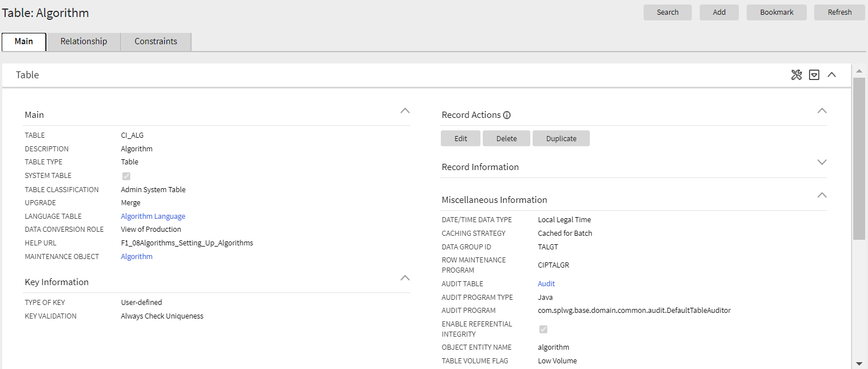Switch to the Constraints tab

pos(156,41)
